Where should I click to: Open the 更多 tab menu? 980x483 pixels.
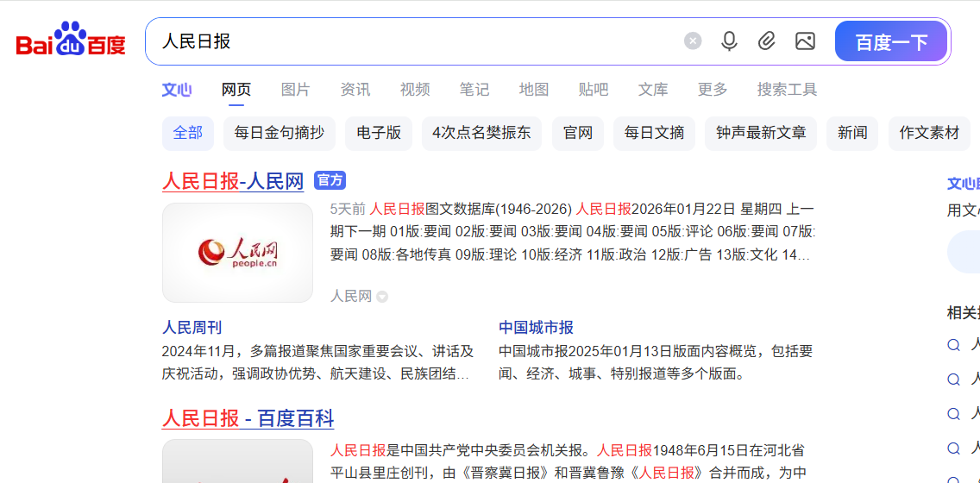pos(713,90)
